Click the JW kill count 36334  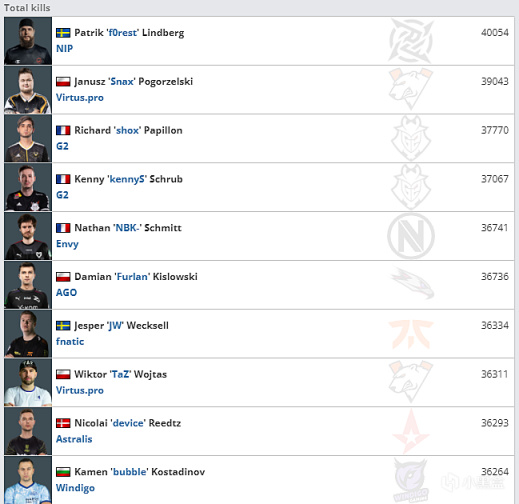[495, 325]
